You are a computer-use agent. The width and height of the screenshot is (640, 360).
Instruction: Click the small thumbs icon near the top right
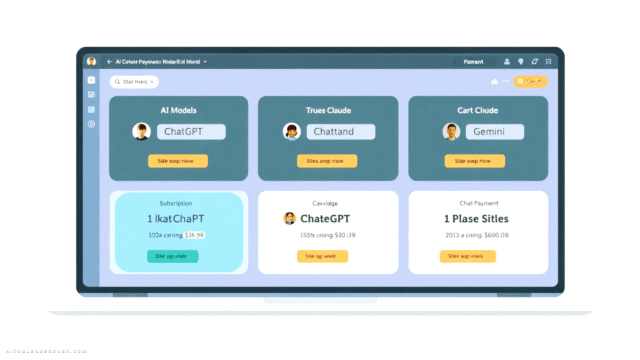[x=494, y=82]
